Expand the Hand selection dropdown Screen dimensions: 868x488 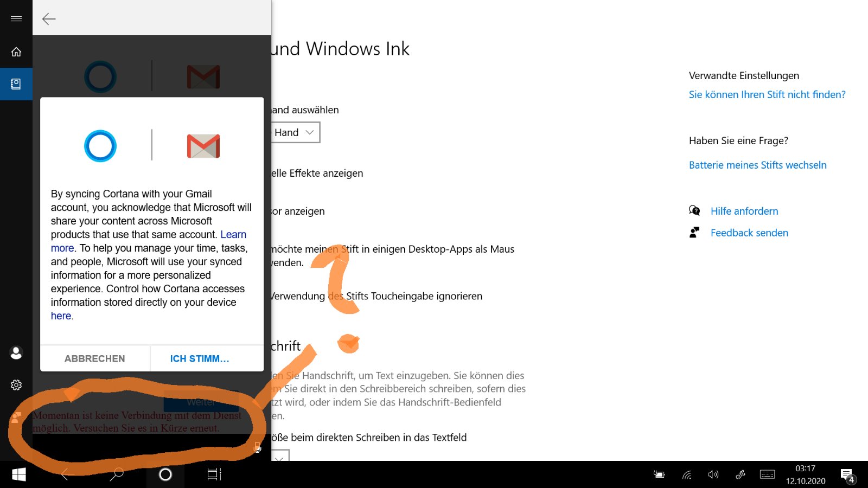295,132
